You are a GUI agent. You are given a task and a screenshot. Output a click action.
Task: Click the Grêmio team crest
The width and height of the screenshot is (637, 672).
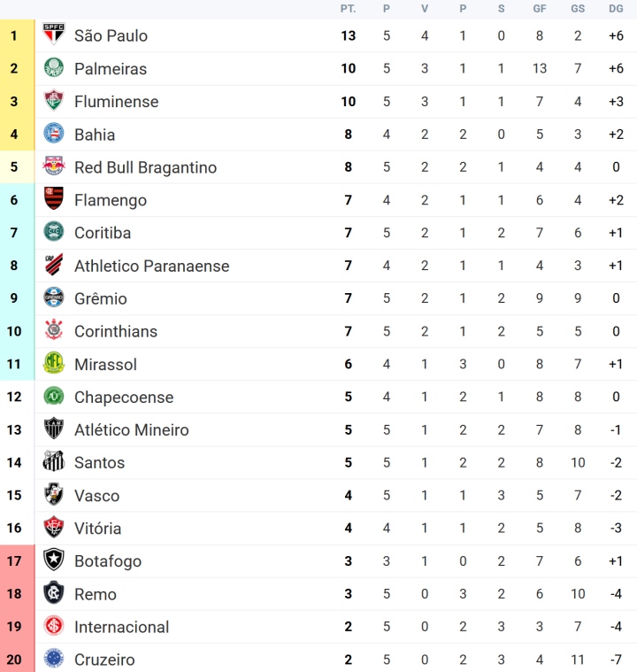tap(54, 298)
